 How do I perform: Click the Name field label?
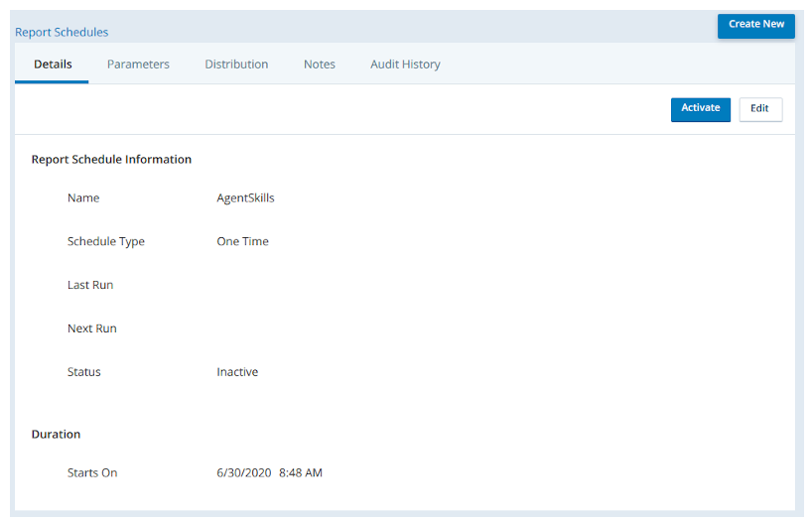pos(83,197)
